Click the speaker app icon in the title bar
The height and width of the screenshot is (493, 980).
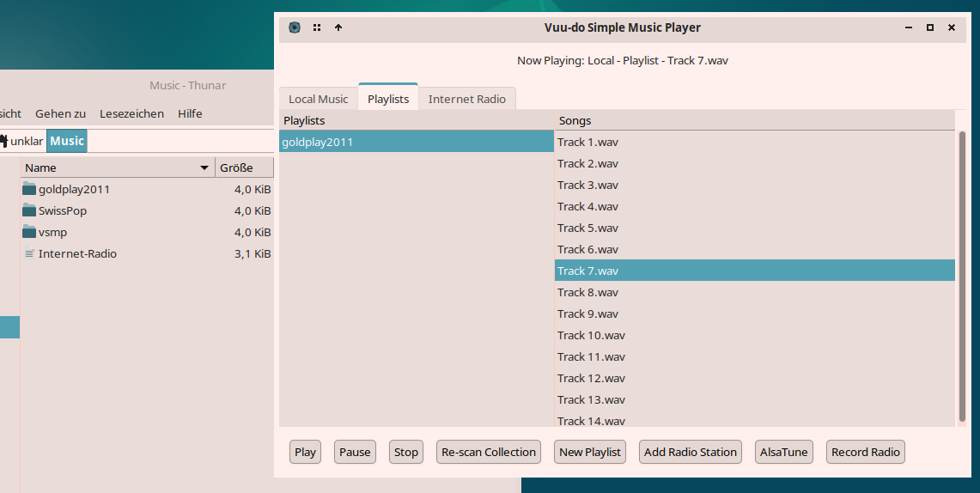295,27
